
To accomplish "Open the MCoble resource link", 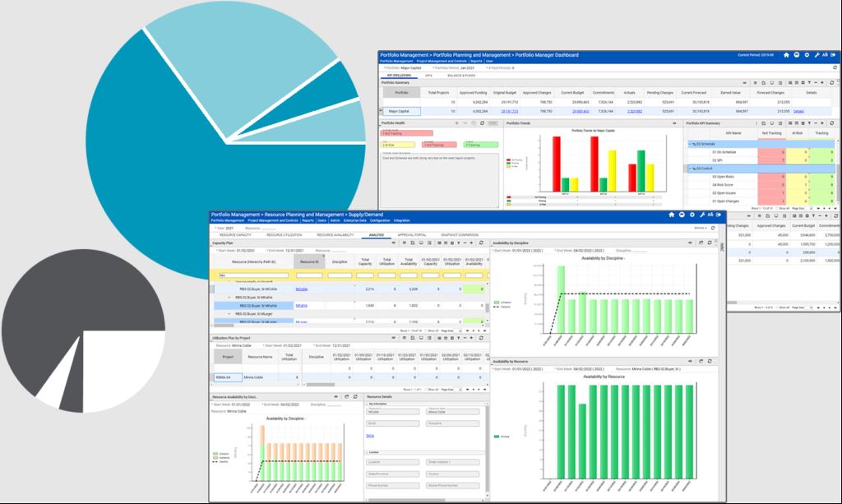I will click(x=302, y=289).
